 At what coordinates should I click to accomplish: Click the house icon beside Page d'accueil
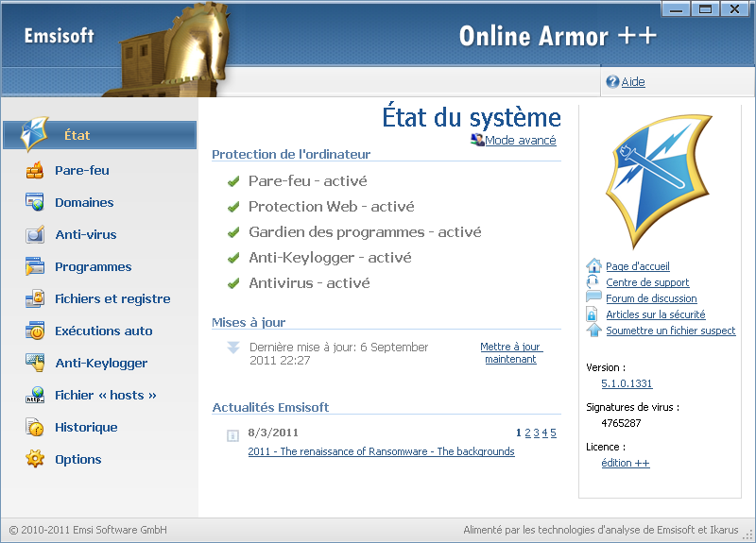tap(593, 266)
